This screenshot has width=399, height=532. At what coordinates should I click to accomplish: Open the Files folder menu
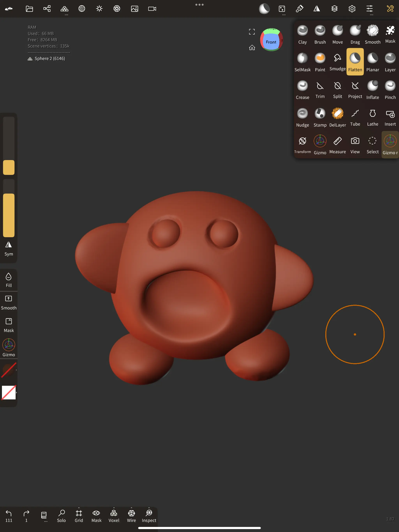[29, 9]
